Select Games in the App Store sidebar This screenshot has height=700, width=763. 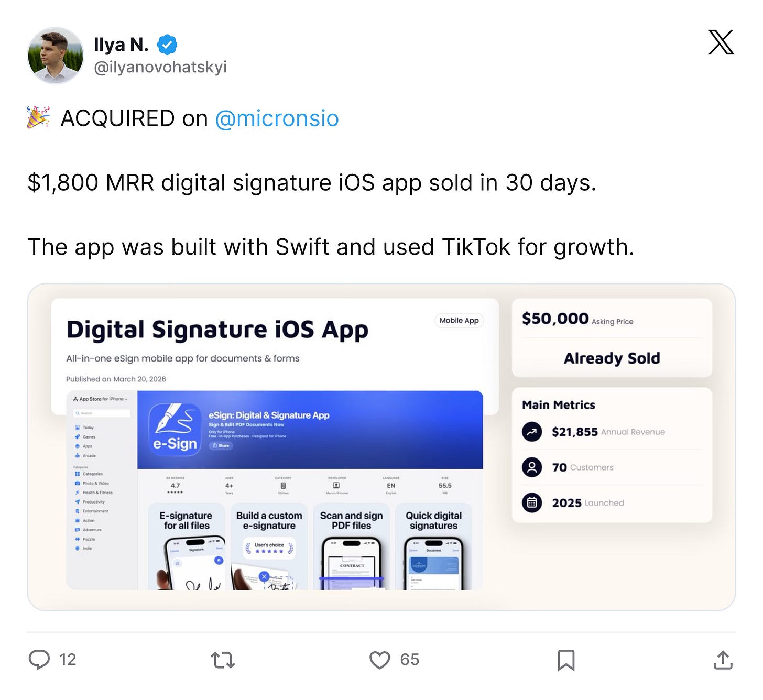coord(85,437)
